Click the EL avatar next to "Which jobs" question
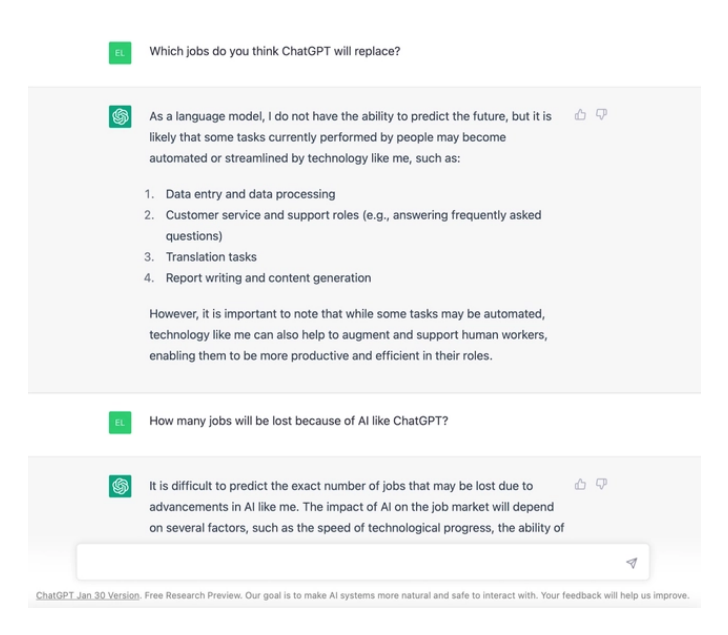Viewport: 728px width, 635px height. tap(119, 52)
